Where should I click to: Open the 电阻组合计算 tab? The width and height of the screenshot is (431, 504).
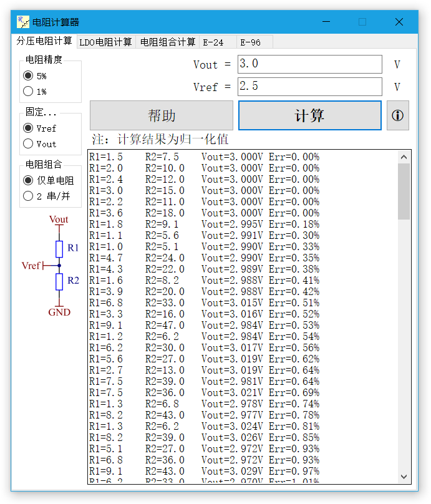(167, 42)
